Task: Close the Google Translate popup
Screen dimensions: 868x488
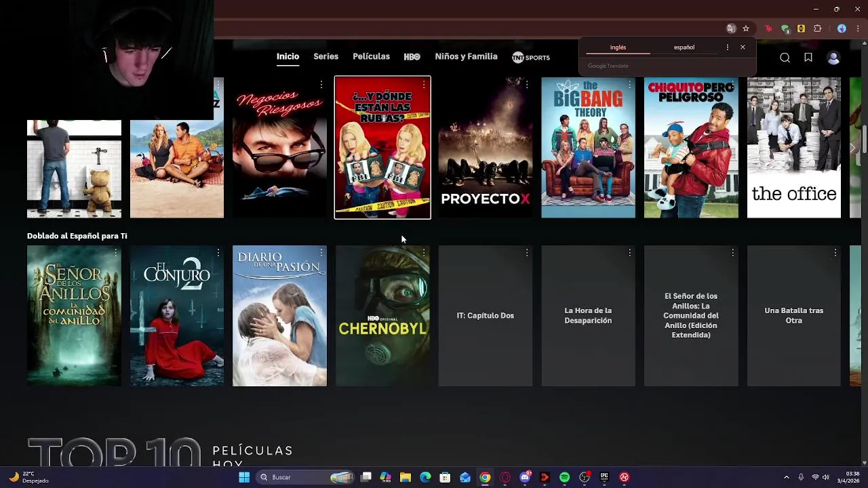Action: point(743,47)
